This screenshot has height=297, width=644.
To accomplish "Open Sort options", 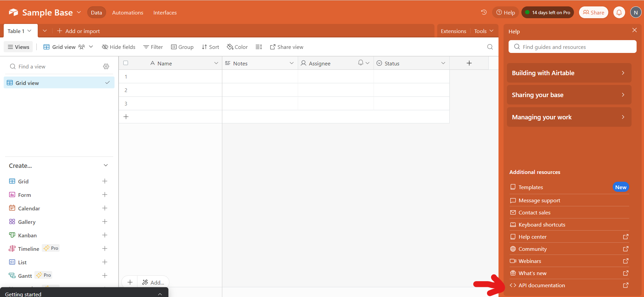I will point(211,47).
